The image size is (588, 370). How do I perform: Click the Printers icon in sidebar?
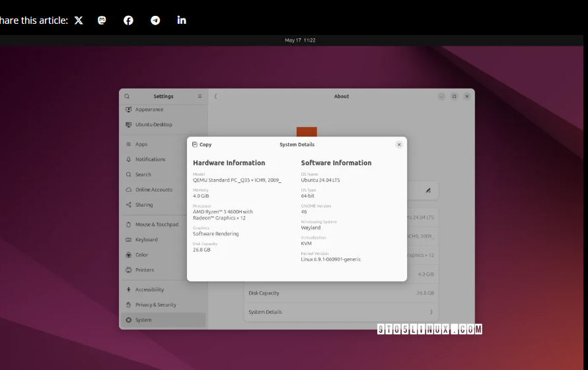[x=129, y=270]
